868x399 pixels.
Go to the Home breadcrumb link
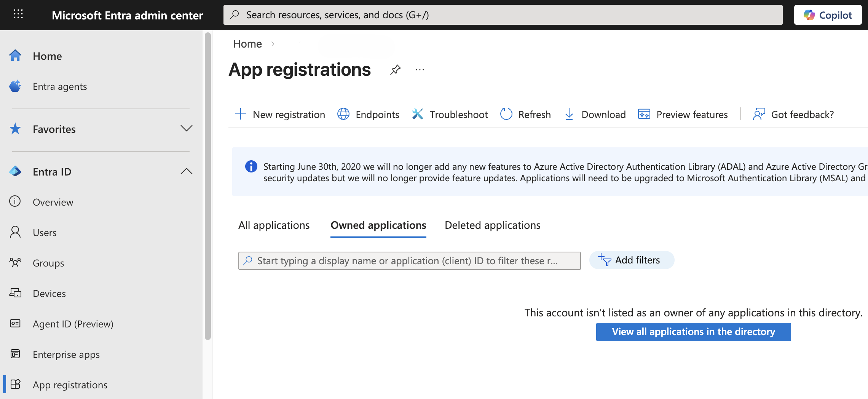[247, 44]
